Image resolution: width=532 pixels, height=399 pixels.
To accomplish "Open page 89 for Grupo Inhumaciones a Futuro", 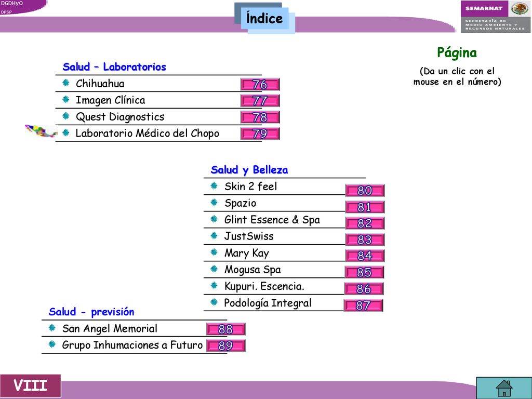I will [225, 345].
